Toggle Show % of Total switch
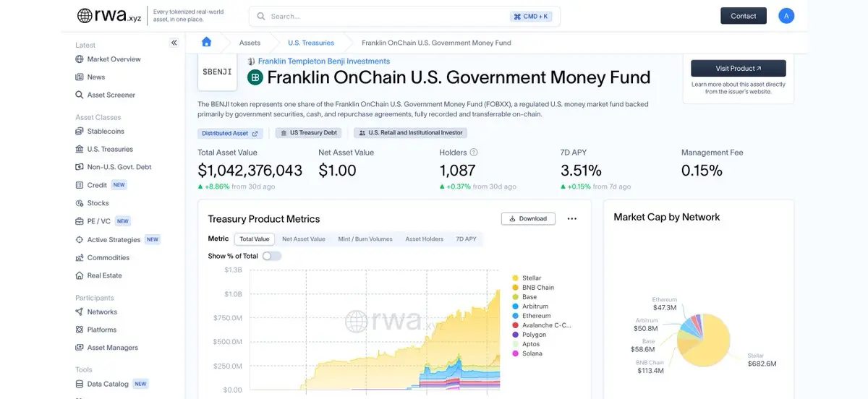 click(272, 256)
